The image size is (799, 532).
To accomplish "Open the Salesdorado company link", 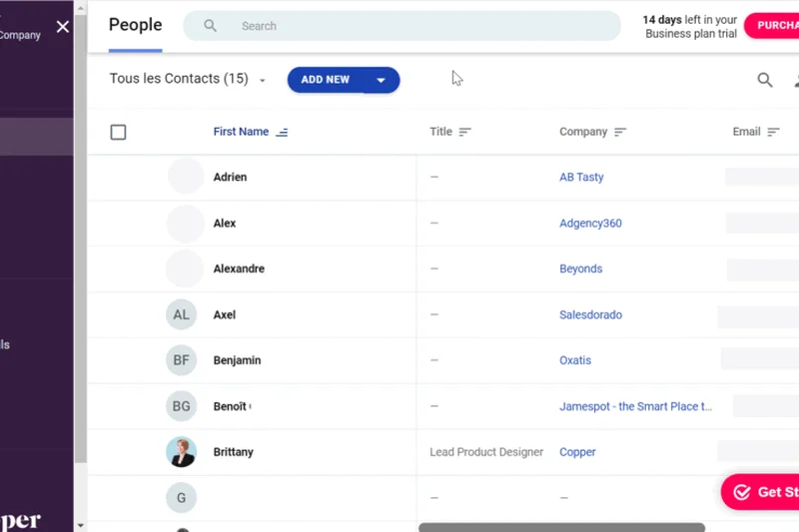I will (x=590, y=314).
